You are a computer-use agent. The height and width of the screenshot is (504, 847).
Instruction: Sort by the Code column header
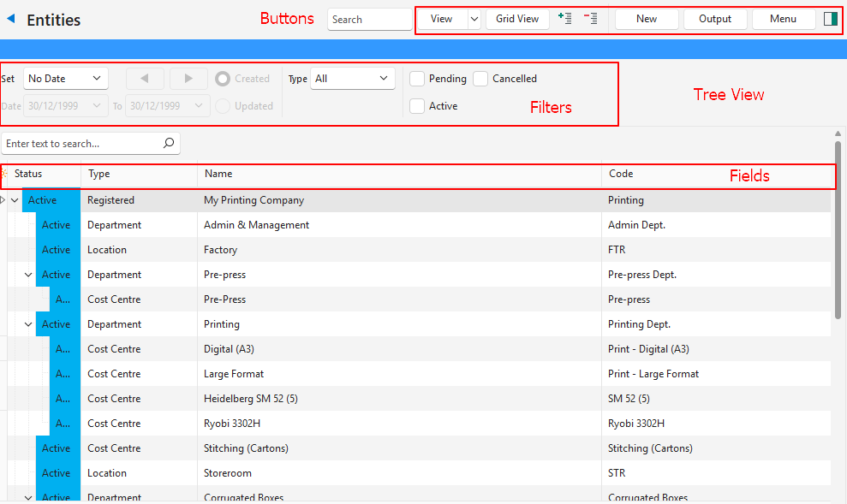click(621, 174)
